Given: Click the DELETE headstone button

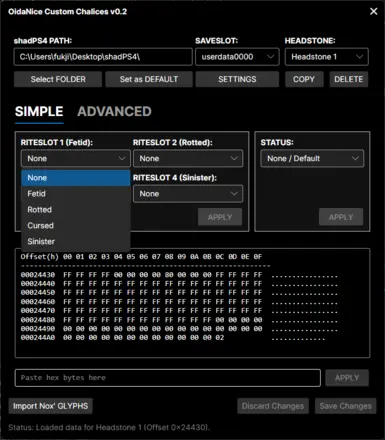Looking at the screenshot, I should [349, 79].
